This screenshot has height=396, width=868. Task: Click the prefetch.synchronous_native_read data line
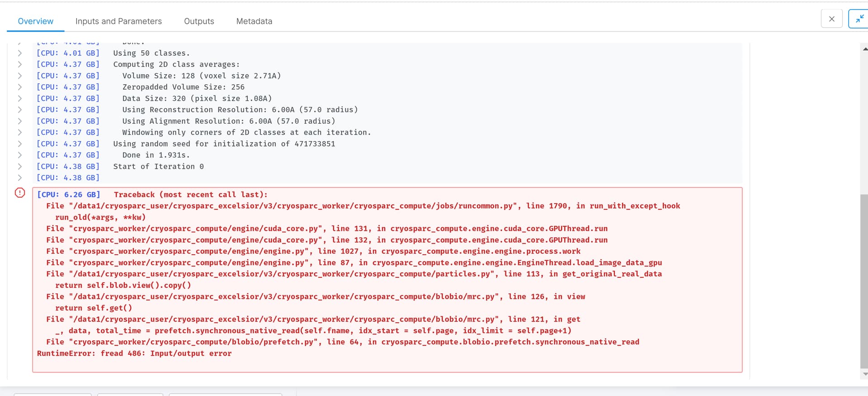[x=313, y=330]
